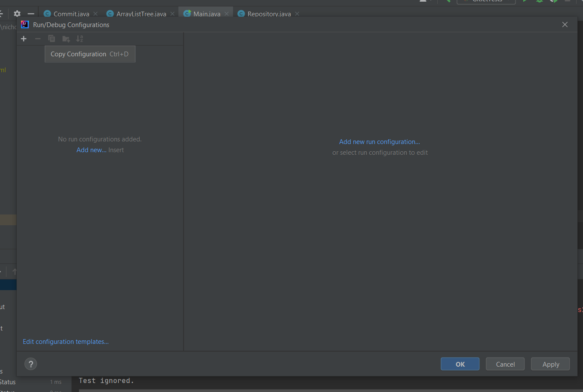
Task: Sort configurations alphabetically
Action: tap(80, 39)
